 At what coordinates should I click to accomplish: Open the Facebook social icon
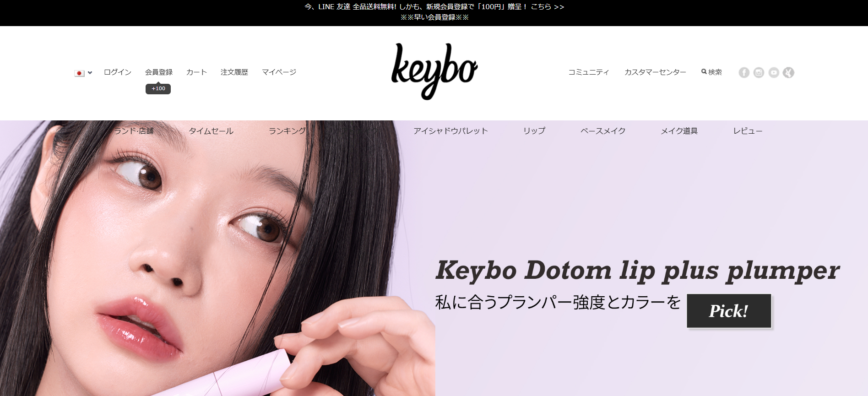click(744, 72)
